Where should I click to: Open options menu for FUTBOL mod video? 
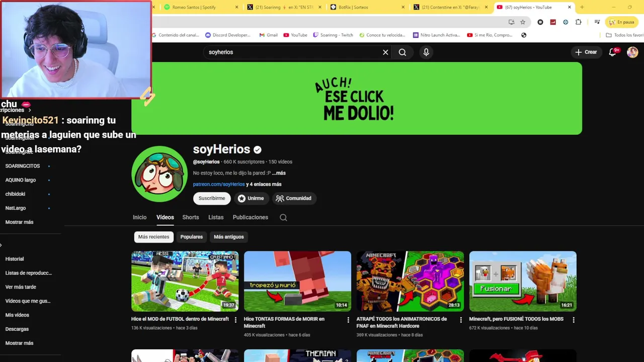click(x=235, y=320)
